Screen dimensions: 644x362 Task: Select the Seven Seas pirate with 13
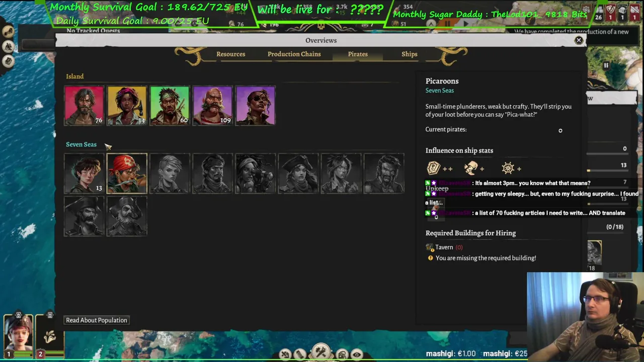[84, 173]
